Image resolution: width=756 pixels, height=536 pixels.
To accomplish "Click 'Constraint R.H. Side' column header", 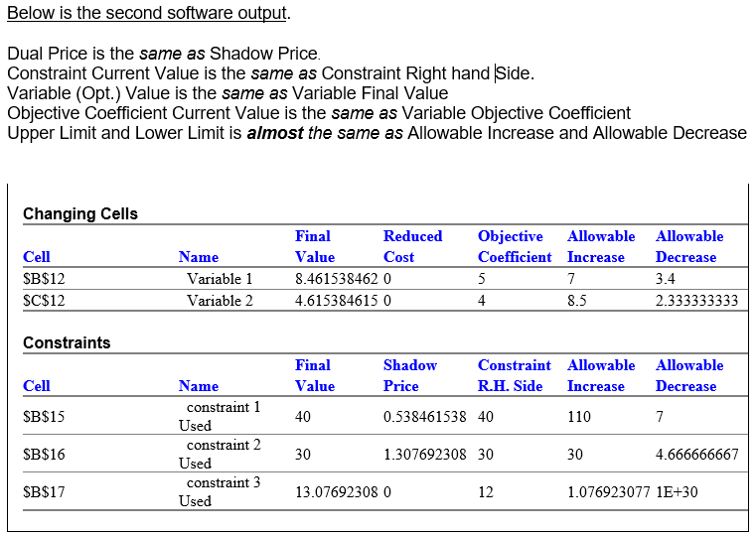I will 514,375.
